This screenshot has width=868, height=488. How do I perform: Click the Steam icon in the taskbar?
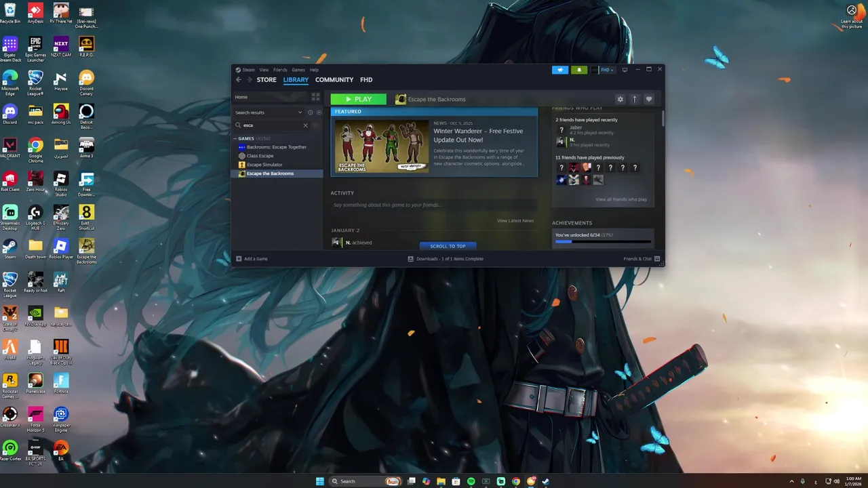tap(546, 481)
